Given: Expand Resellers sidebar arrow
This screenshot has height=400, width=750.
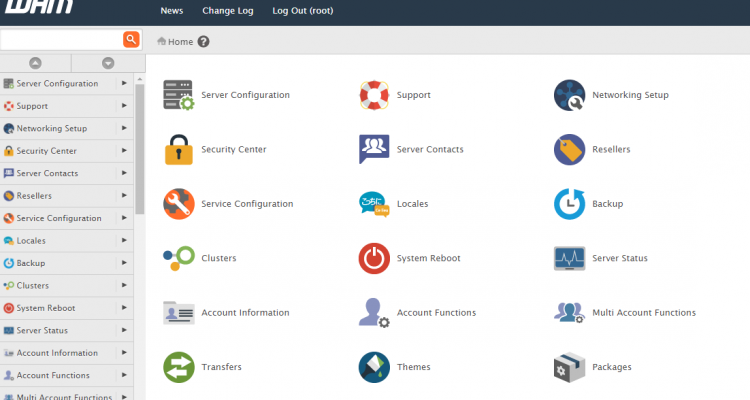Looking at the screenshot, I should click(124, 196).
